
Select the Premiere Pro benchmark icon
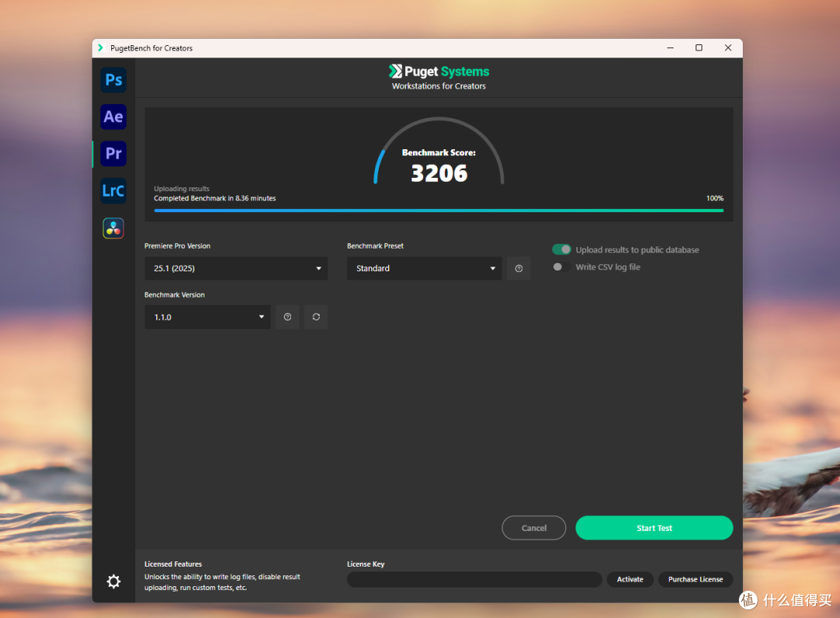113,154
